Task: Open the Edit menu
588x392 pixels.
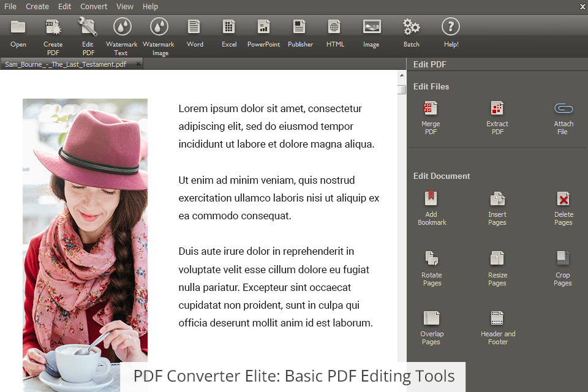Action: [x=64, y=6]
